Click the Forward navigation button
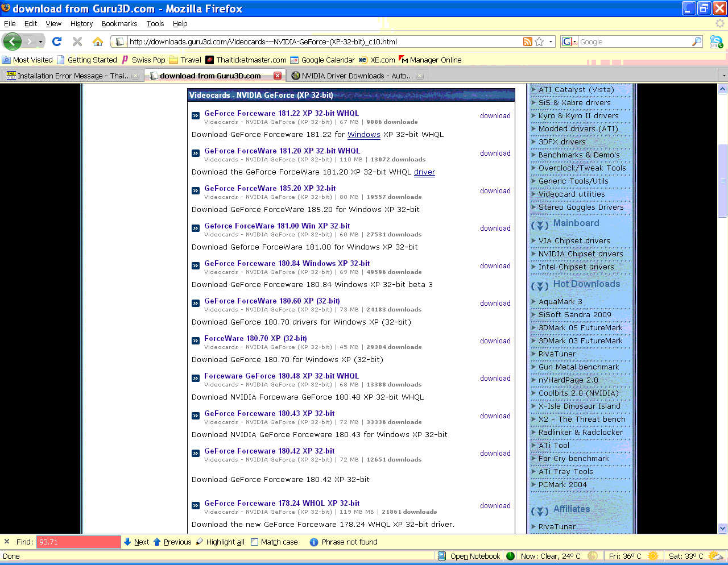 click(x=30, y=41)
